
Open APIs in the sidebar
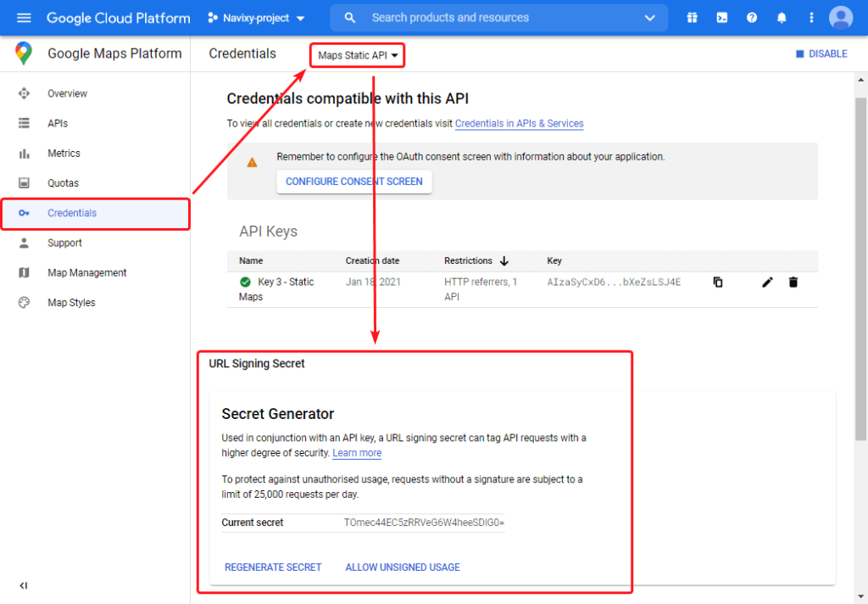pos(58,124)
